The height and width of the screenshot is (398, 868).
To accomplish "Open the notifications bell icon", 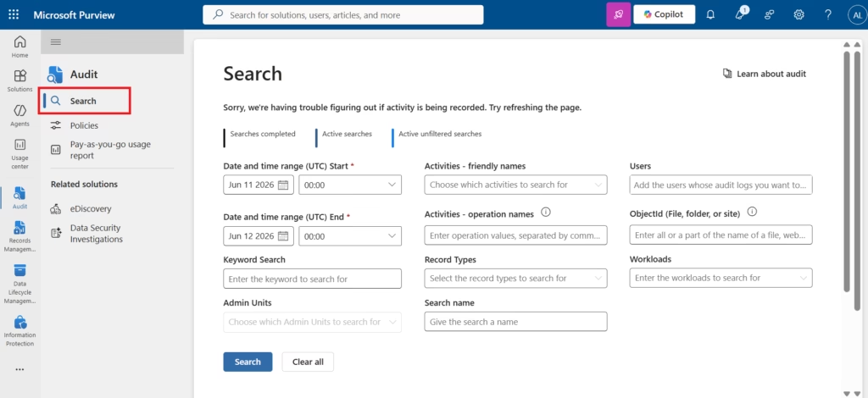I will [711, 15].
